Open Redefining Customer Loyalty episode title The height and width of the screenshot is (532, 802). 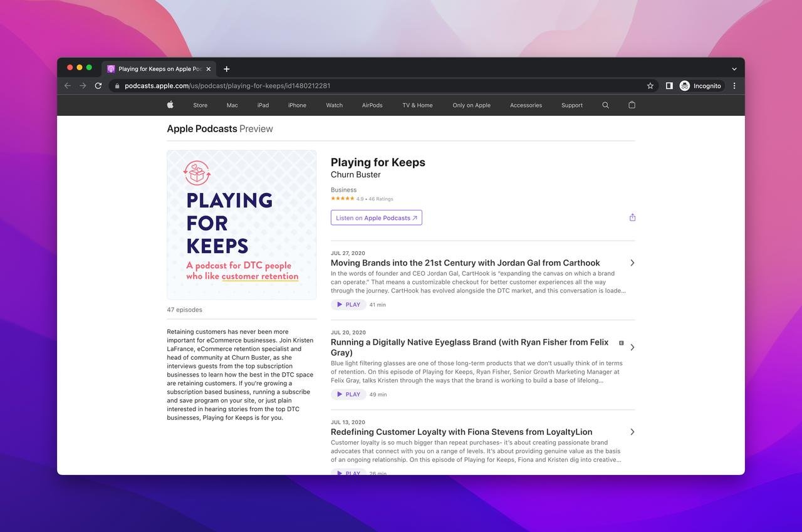point(461,432)
